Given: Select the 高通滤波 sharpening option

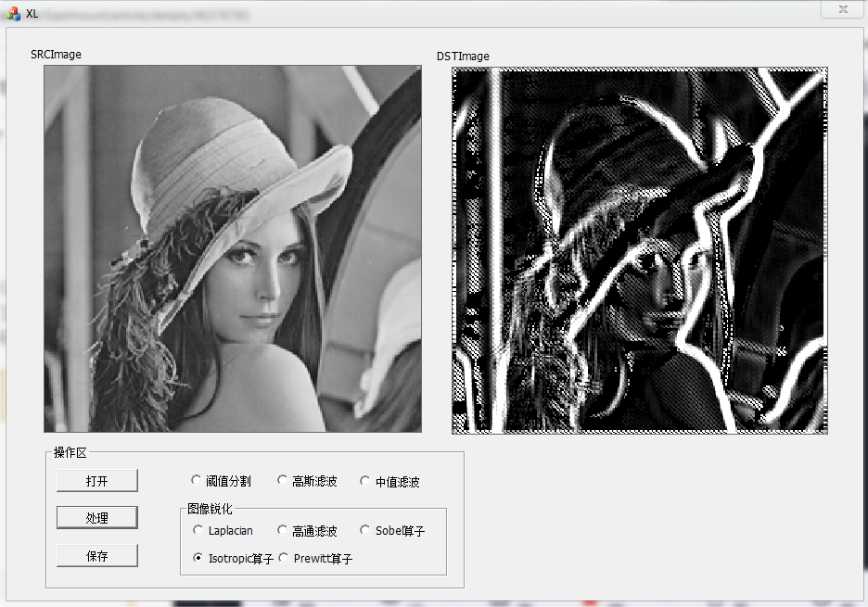Looking at the screenshot, I should pos(282,530).
